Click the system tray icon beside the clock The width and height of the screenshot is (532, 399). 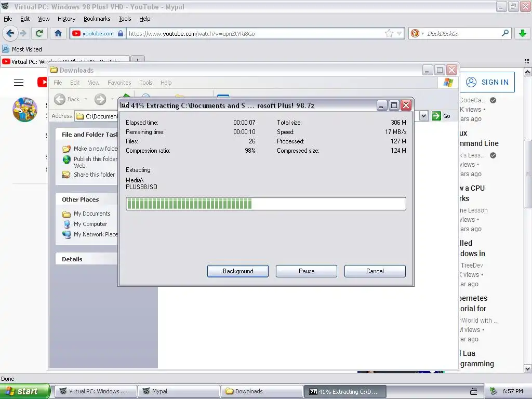[494, 391]
